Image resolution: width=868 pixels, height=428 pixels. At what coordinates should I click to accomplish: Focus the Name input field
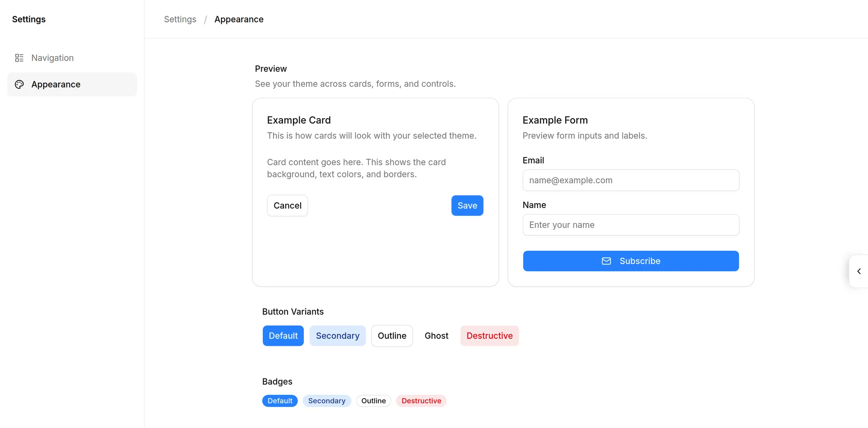coord(631,225)
